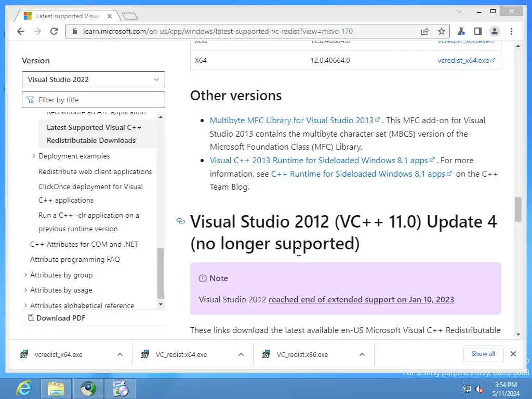
Task: Open options for vcredist_x64.exe download
Action: point(120,354)
